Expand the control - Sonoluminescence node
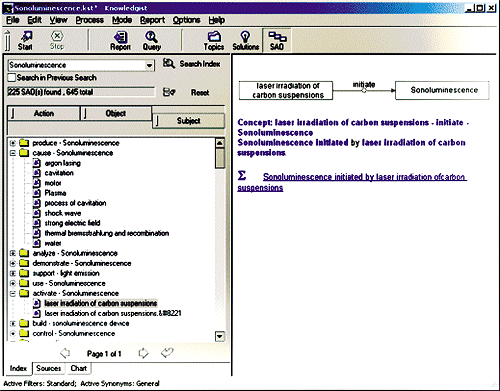 pos(13,333)
